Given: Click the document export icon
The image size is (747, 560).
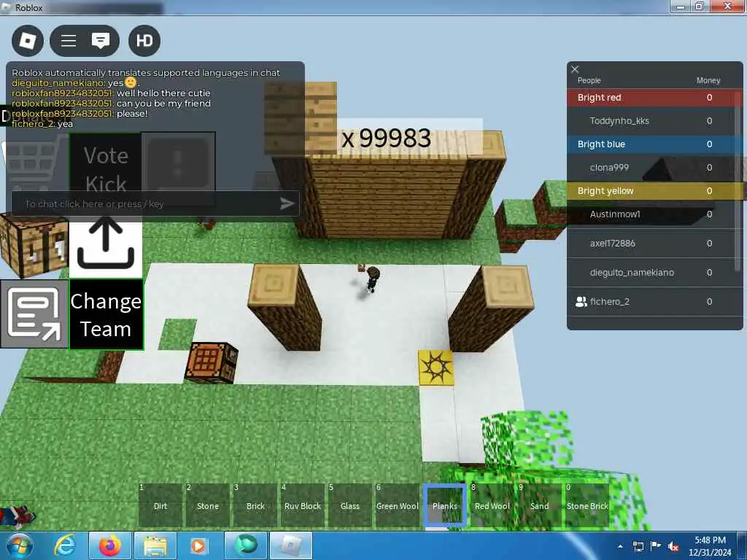Looking at the screenshot, I should point(34,314).
